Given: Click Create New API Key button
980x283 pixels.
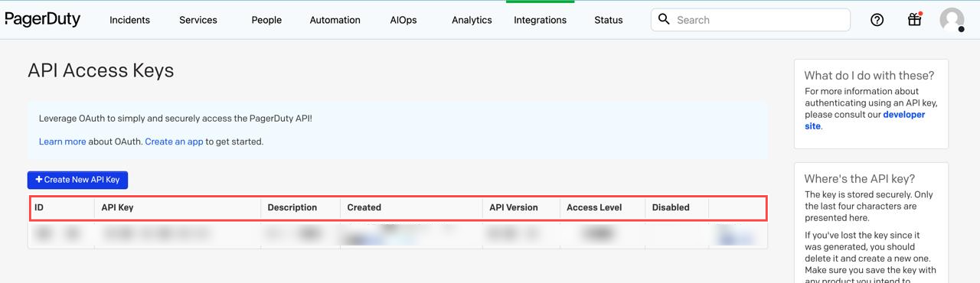Looking at the screenshot, I should (x=78, y=180).
